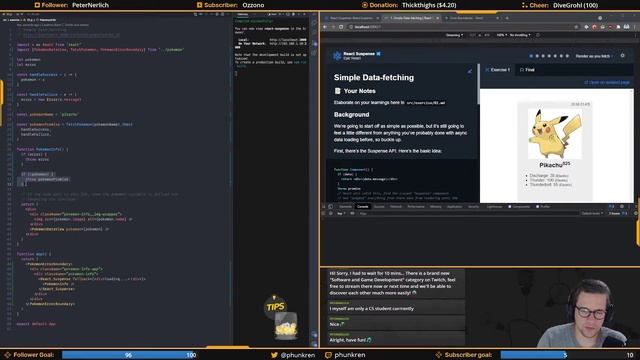This screenshot has height=360, width=640.
Task: Click the React Suspense app logo
Action: pyautogui.click(x=337, y=56)
